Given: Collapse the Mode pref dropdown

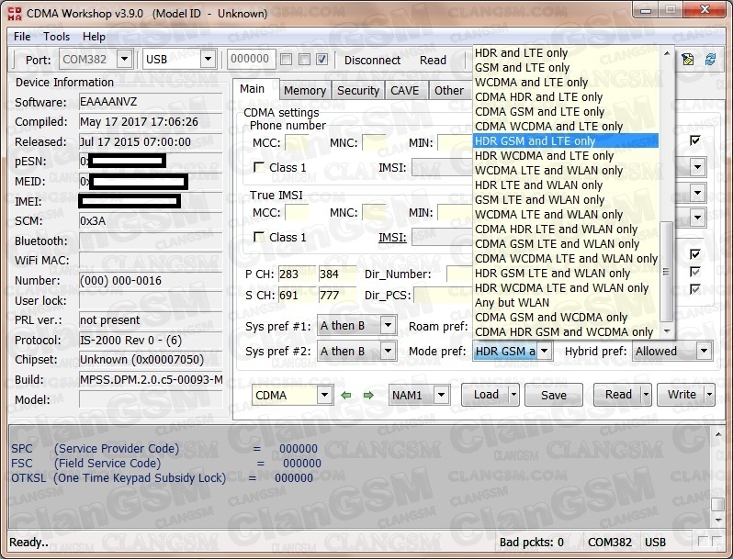Looking at the screenshot, I should 544,351.
